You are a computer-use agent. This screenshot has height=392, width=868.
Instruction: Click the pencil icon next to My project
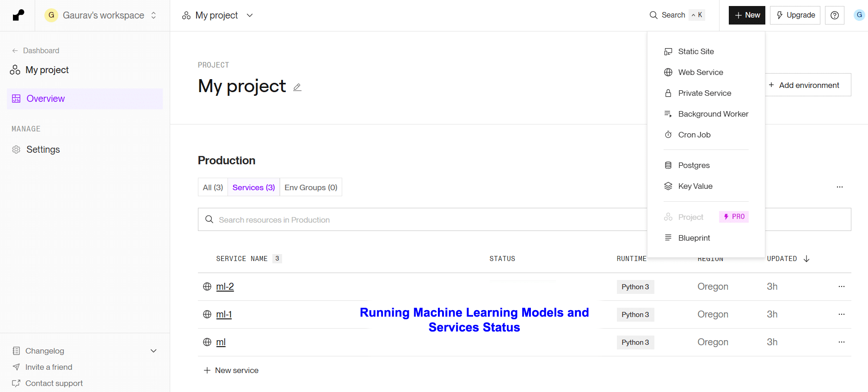click(x=297, y=87)
